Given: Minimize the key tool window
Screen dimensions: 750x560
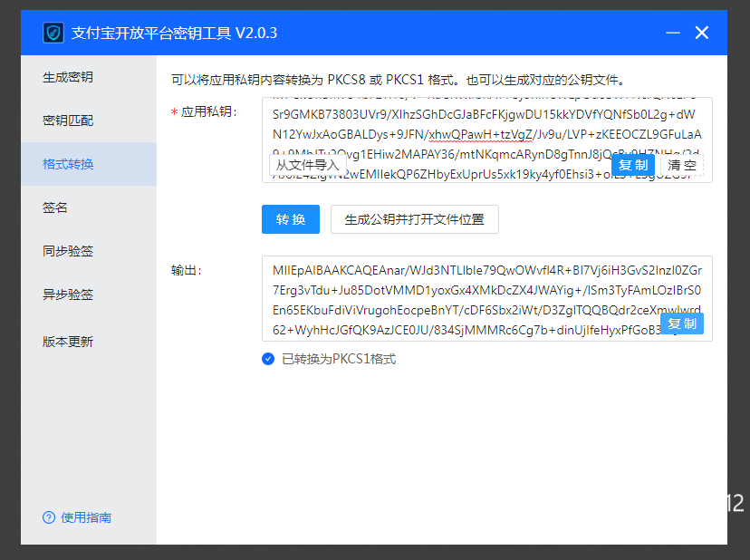Looking at the screenshot, I should [x=673, y=33].
